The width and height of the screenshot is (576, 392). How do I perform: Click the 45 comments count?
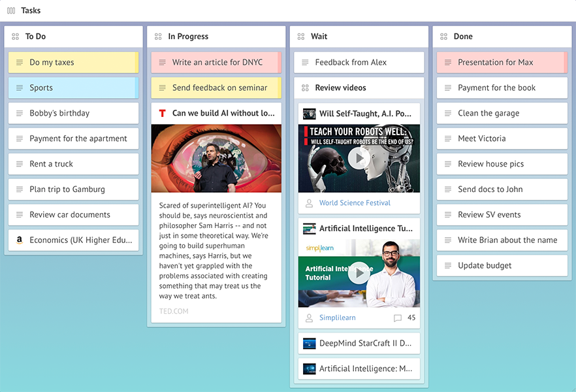411,318
